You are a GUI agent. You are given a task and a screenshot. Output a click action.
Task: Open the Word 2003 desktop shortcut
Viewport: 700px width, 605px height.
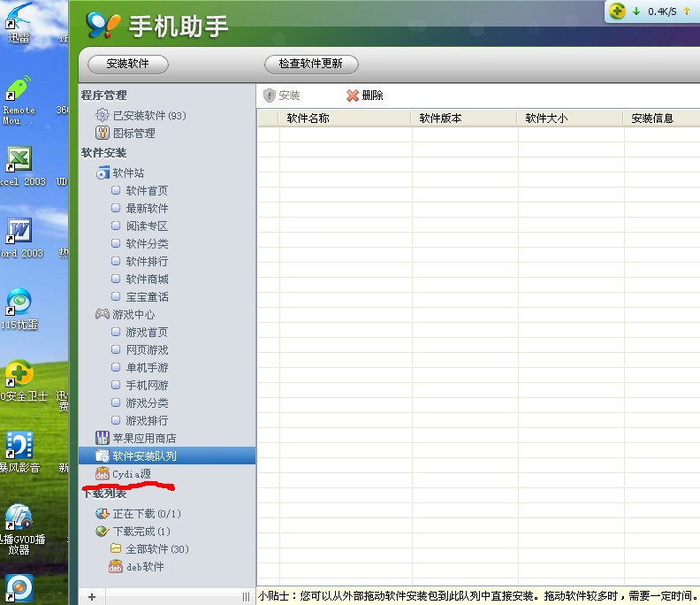(x=20, y=238)
